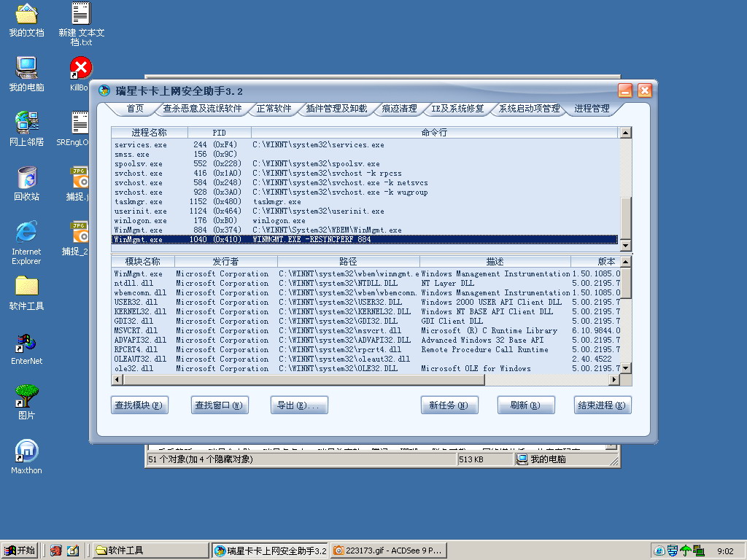Click 刷新(R) button
Image resolution: width=747 pixels, height=560 pixels.
coord(526,405)
